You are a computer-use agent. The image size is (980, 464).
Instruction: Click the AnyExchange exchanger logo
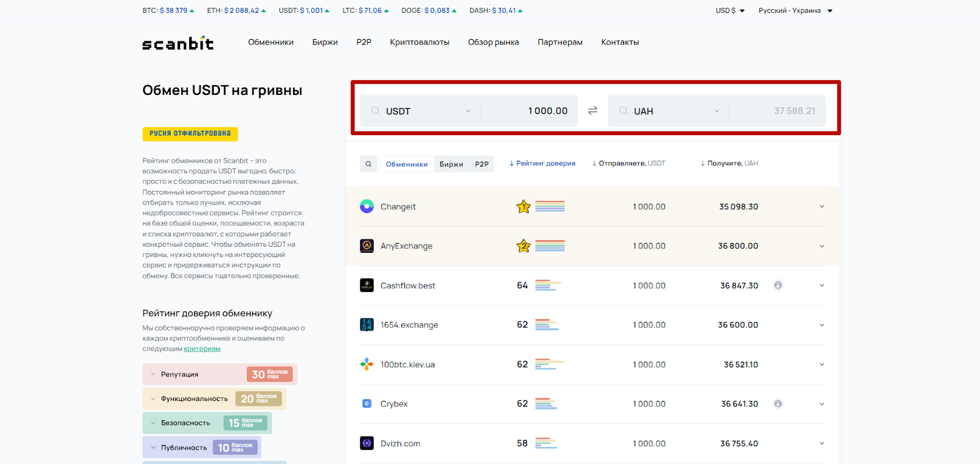[x=367, y=245]
